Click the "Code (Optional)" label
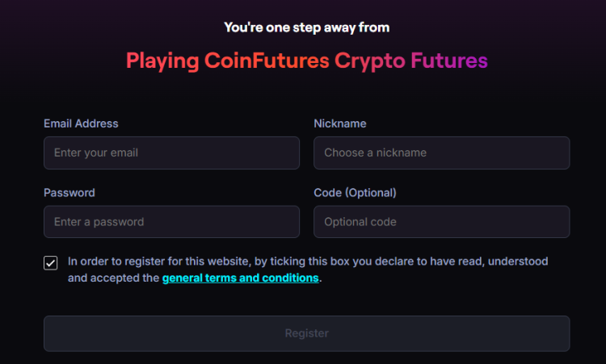This screenshot has width=606, height=364. tap(355, 193)
